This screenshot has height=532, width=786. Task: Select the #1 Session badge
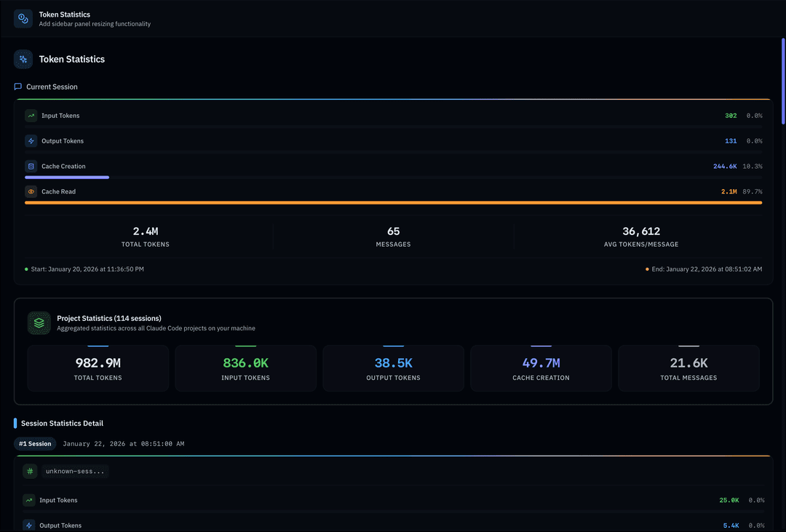point(35,444)
